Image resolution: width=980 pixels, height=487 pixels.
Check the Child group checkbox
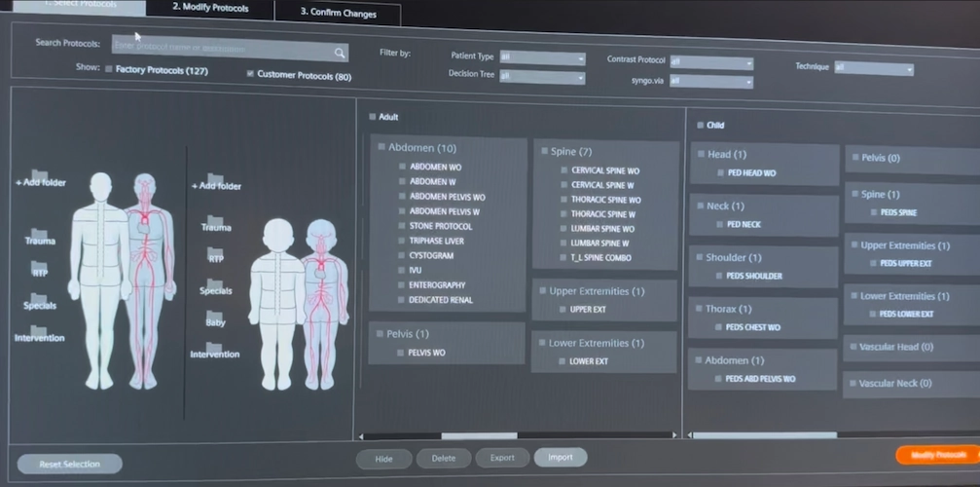tap(700, 125)
